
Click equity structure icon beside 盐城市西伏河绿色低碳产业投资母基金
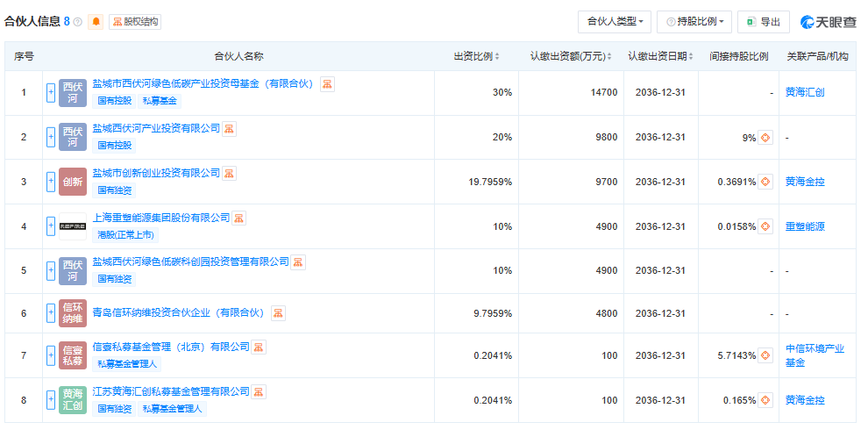[327, 84]
